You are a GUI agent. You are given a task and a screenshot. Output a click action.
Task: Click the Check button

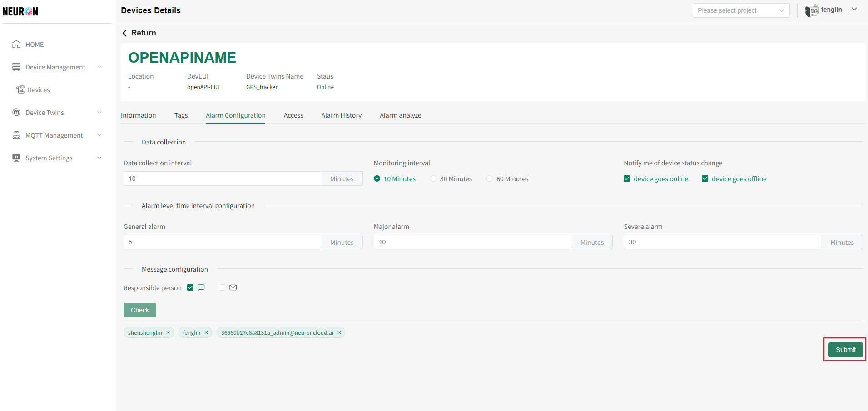[x=140, y=310]
